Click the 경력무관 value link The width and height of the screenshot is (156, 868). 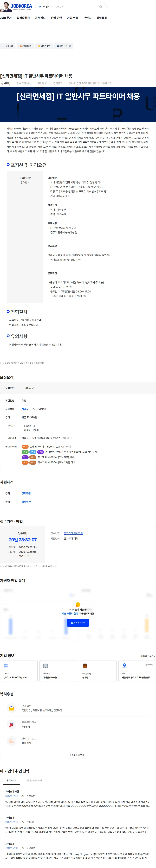click(x=26, y=494)
